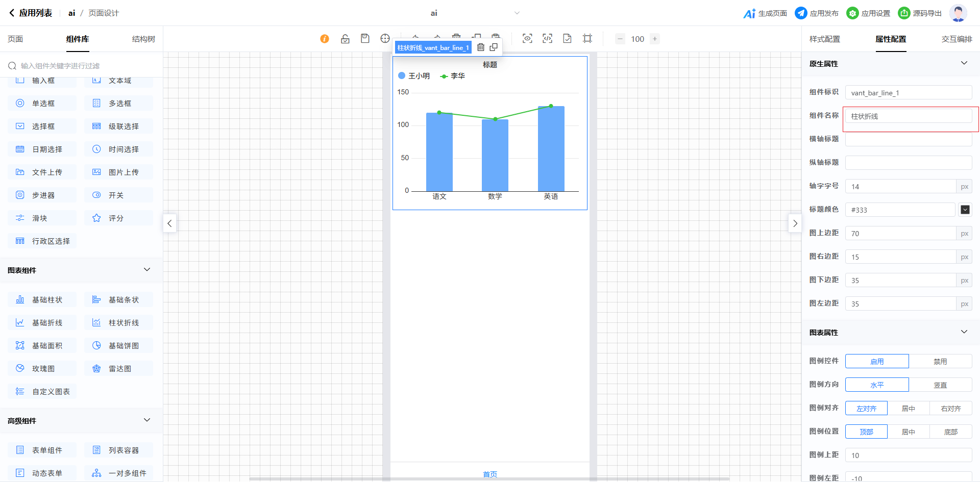The image size is (980, 482).
Task: Click the orange info icon in toolbar
Action: pyautogui.click(x=325, y=39)
